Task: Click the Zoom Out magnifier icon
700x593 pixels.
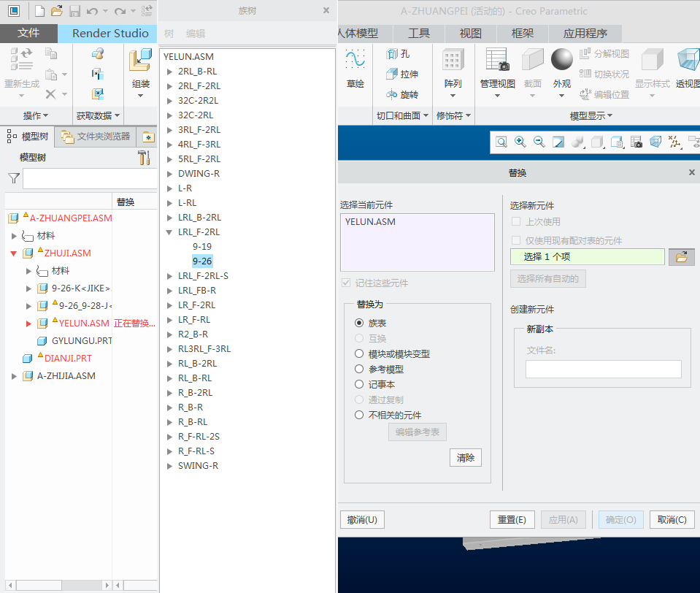Action: 539,142
